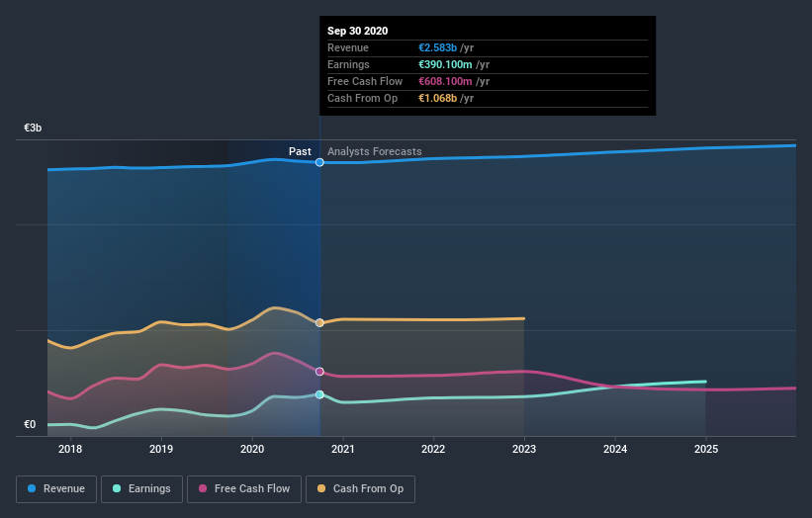Select the 2021 axis label

point(343,449)
